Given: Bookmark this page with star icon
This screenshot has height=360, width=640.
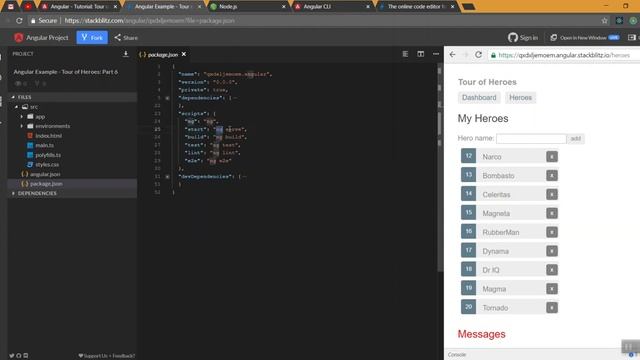Looking at the screenshot, I should point(604,20).
